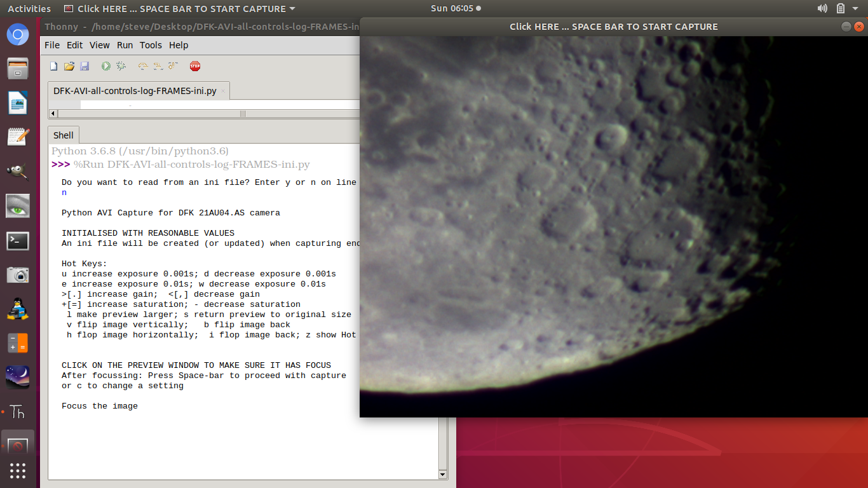
Task: Switch to the Shell tab
Action: point(63,135)
